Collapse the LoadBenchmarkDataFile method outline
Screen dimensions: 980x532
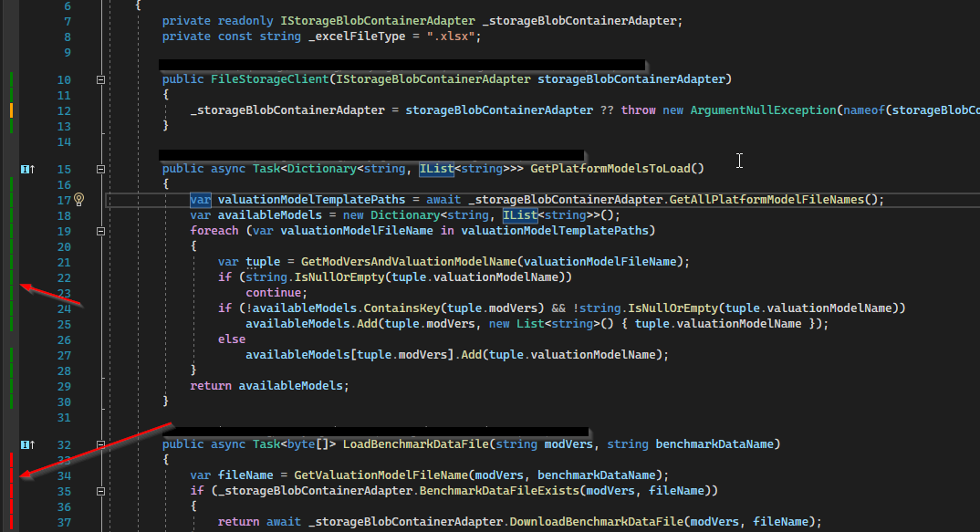click(101, 444)
